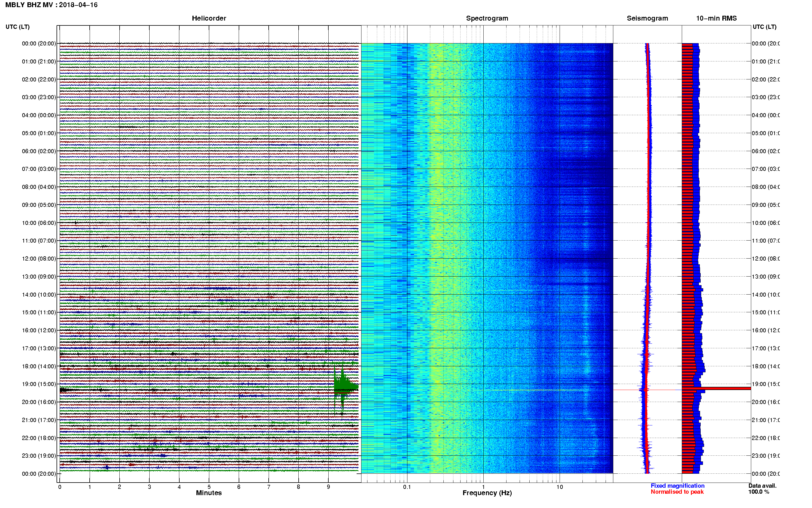This screenshot has width=812, height=508.
Task: Click the left '03:00 (23:00)' time label
Action: point(39,97)
